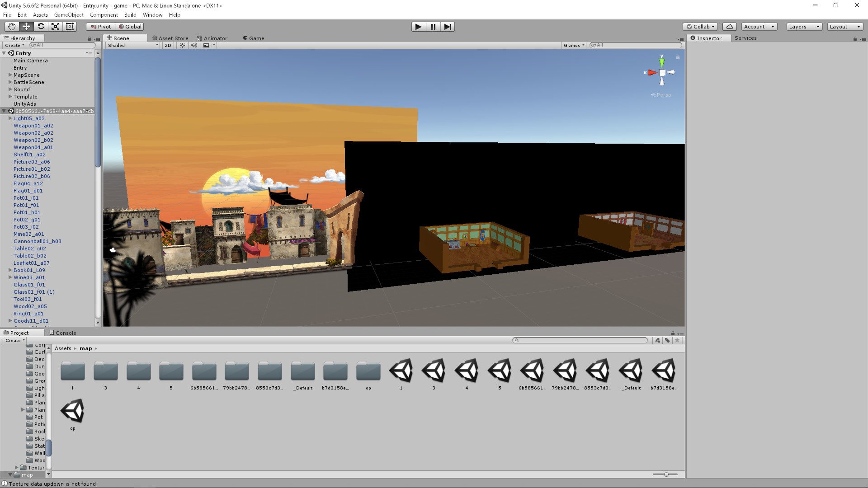Toggle scene view audio mute

tap(194, 45)
